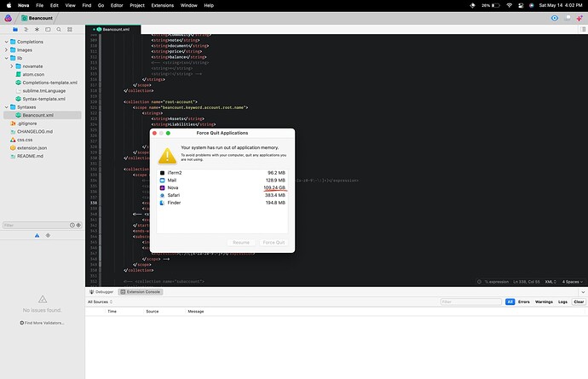Collapse the Completions folder
Image resolution: width=588 pixels, height=379 pixels.
click(x=6, y=42)
